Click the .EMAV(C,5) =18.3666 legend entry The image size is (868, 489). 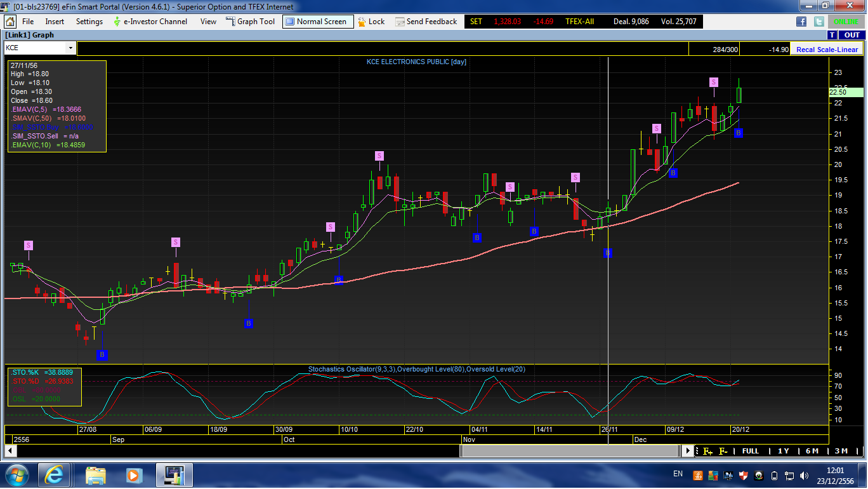point(47,110)
